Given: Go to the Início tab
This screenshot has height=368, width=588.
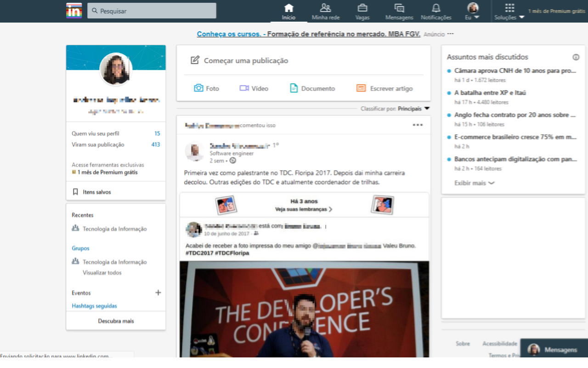Looking at the screenshot, I should 288,11.
